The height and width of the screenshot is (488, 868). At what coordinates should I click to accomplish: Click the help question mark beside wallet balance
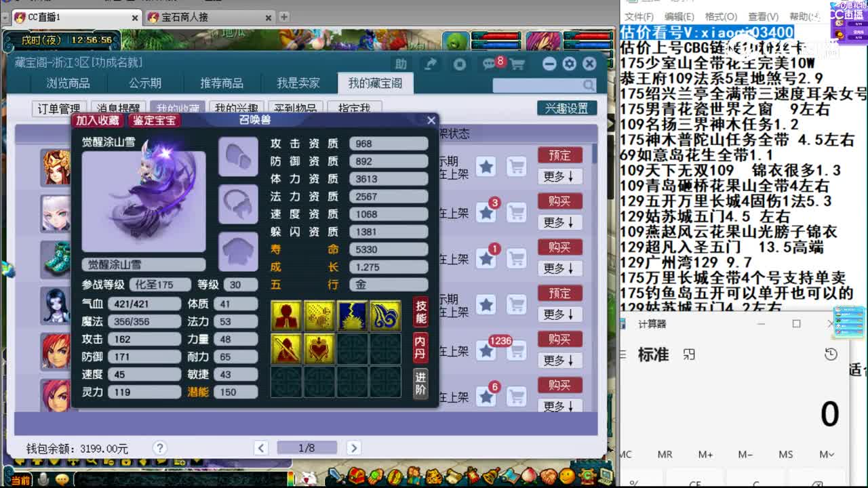159,448
